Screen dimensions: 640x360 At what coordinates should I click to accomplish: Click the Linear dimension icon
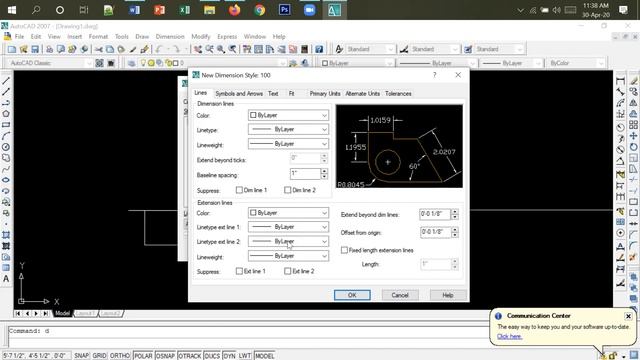click(620, 81)
